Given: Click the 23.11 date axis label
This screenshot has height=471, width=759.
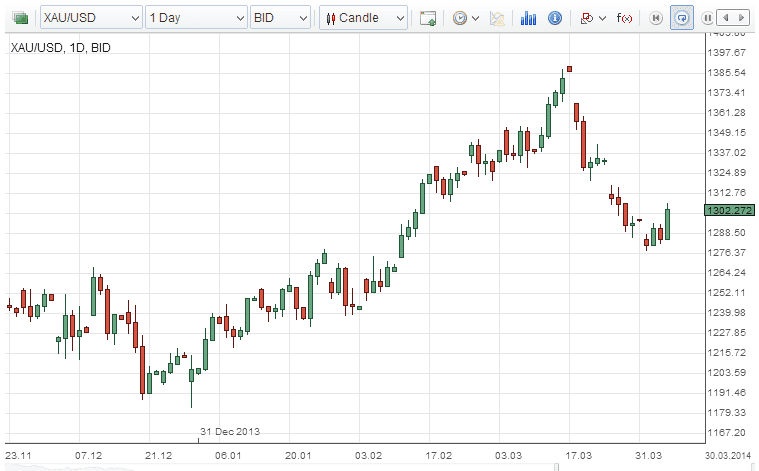Looking at the screenshot, I should tap(18, 456).
